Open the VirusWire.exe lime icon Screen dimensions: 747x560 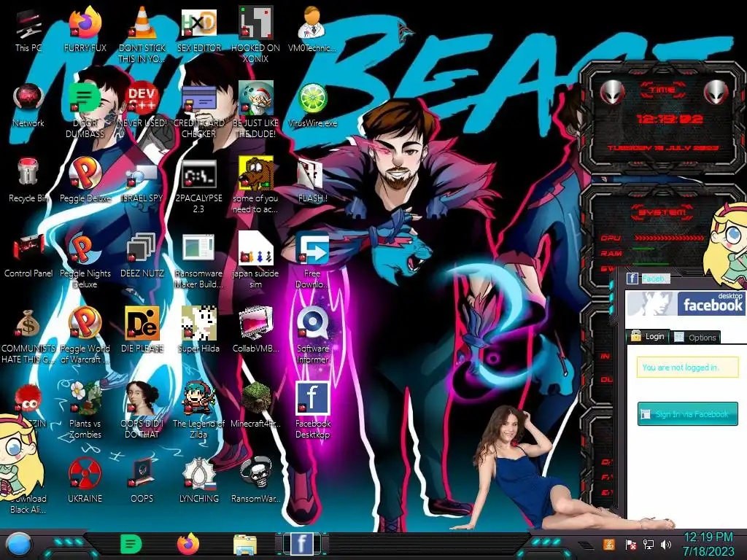pos(312,98)
